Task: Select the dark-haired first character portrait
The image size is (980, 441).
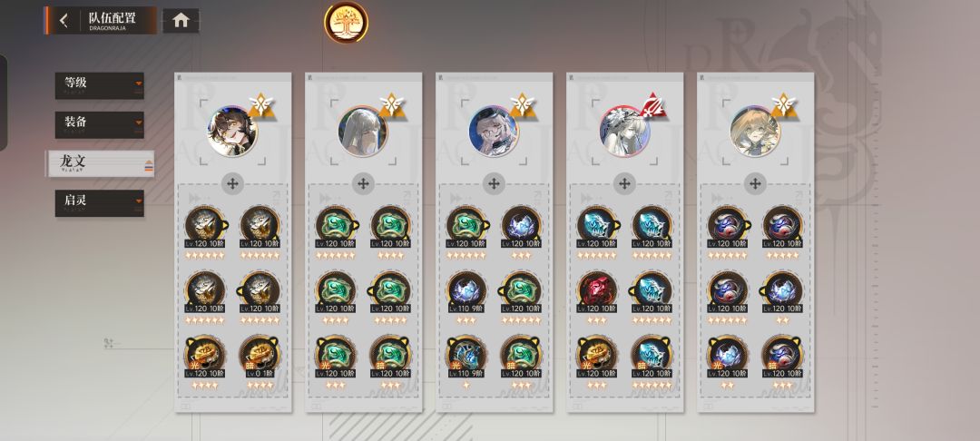Action: coord(232,132)
